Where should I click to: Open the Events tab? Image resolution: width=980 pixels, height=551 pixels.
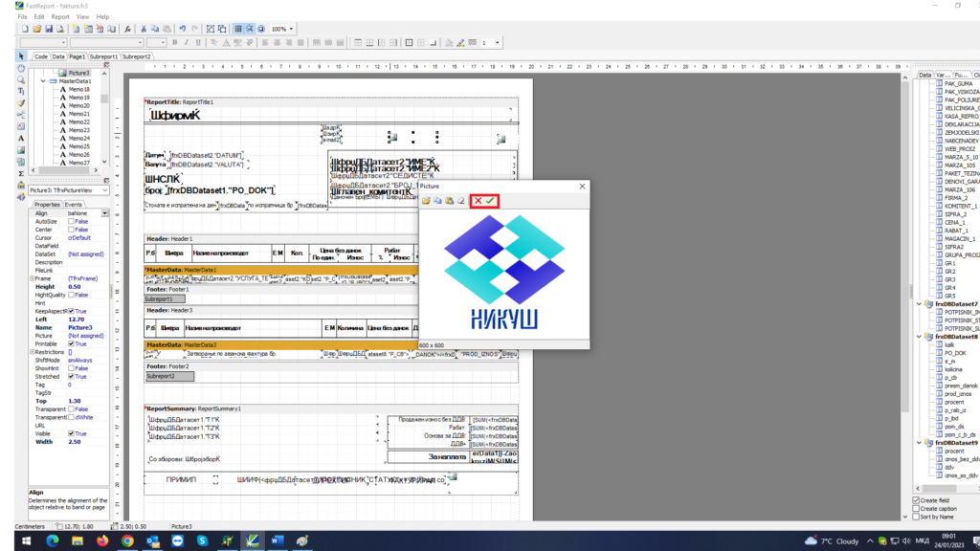point(73,205)
